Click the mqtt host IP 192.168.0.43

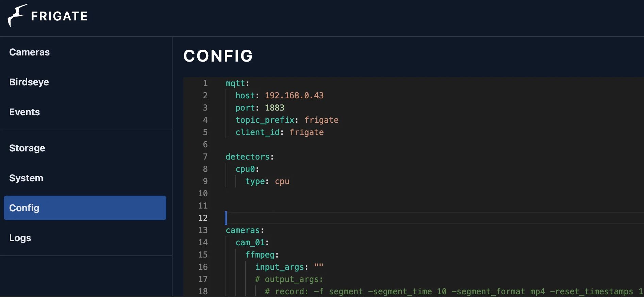pos(294,96)
